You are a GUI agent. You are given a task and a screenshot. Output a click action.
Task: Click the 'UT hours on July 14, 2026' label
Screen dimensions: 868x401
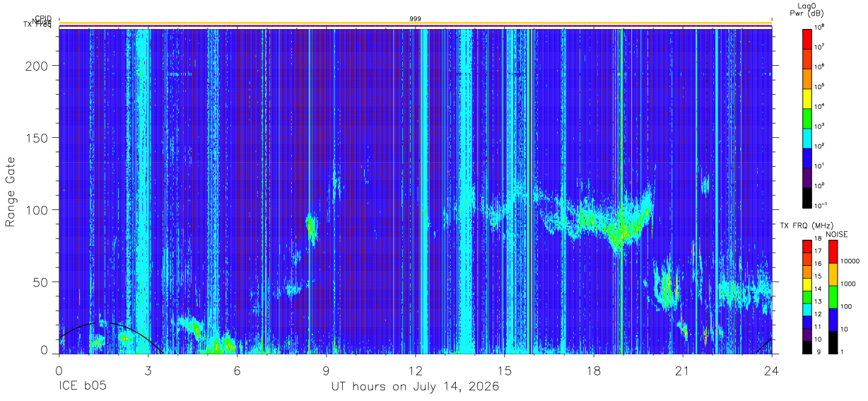point(416,387)
